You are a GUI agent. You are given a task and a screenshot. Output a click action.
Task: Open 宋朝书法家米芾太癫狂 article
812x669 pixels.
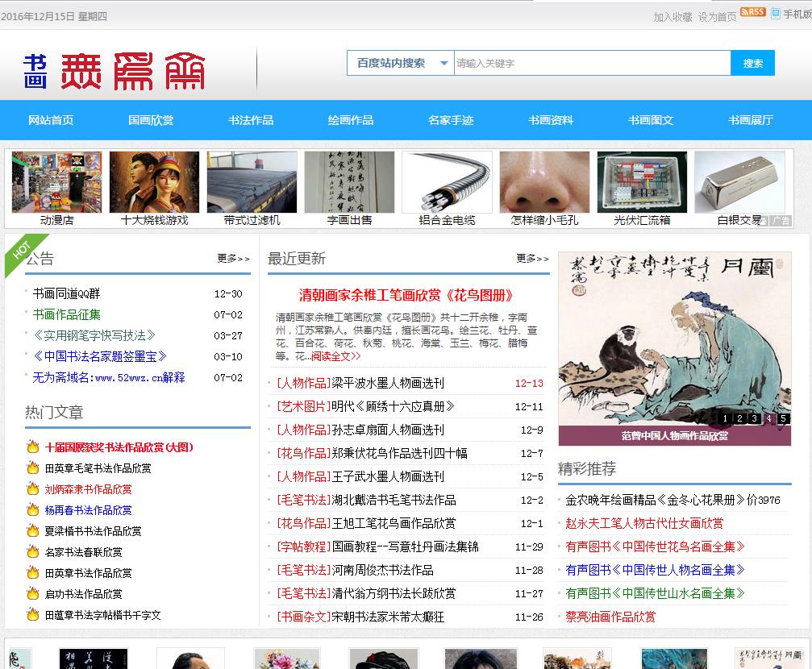click(388, 617)
